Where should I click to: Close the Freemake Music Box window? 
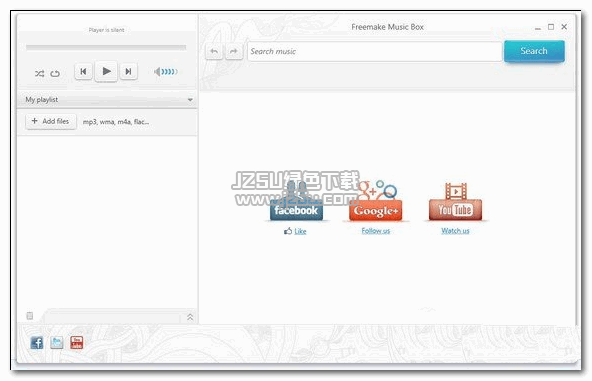point(564,27)
